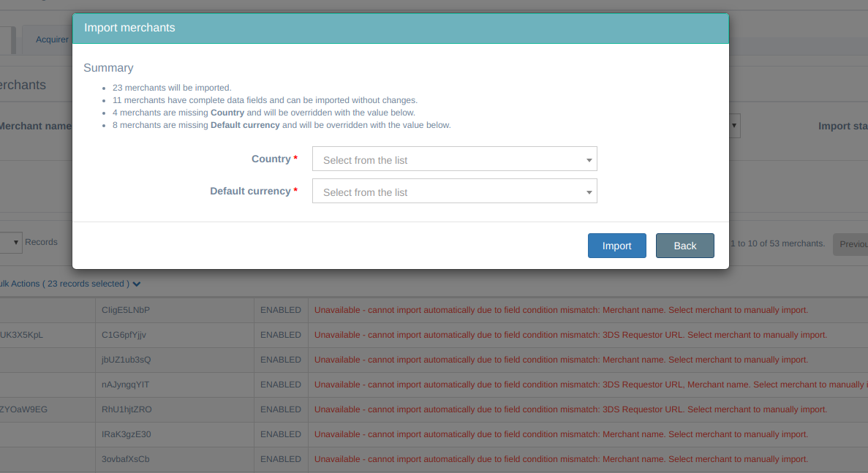Select merchant 3ovbafXsCb in the table
Screen dimensions: 868x473
[126, 459]
